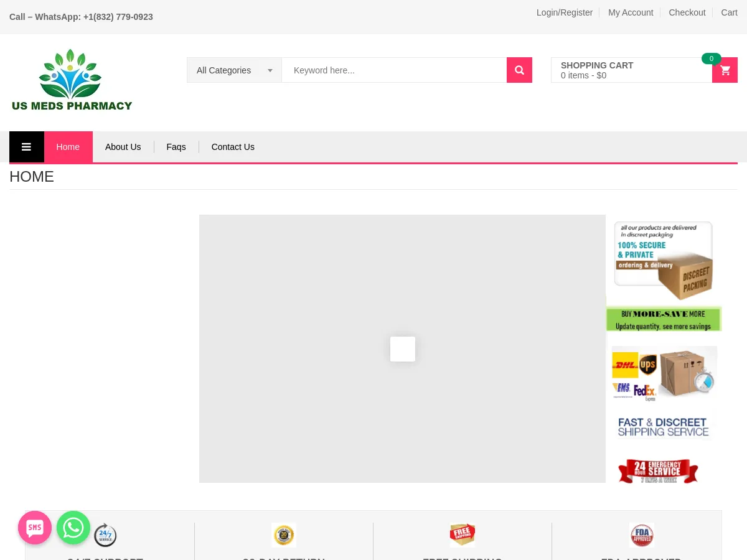Viewport: 747px width, 560px height.
Task: Click the 24/7 Service badge icon
Action: (105, 534)
